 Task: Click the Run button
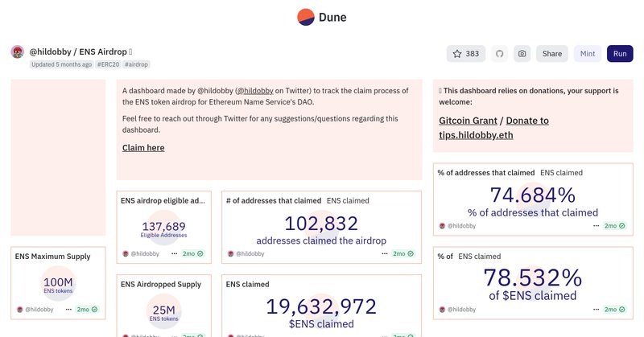point(620,54)
